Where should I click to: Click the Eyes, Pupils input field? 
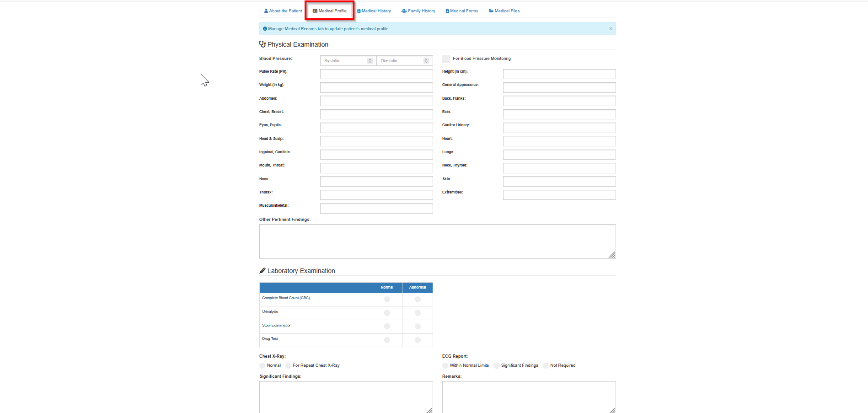click(x=376, y=128)
